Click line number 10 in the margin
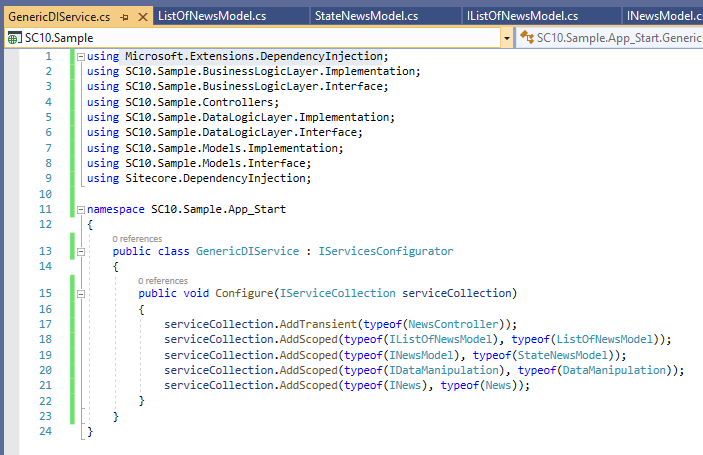The image size is (703, 455). 45,194
